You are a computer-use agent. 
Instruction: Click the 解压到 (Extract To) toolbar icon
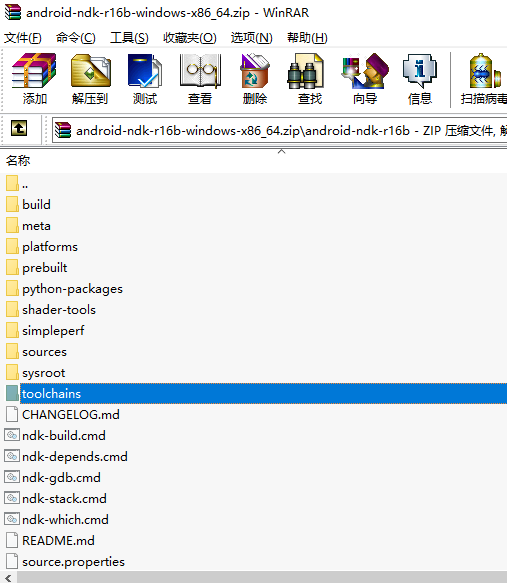[90, 79]
